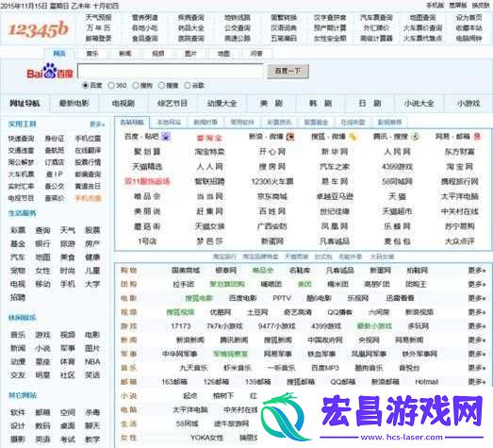Switch to the 视频 search tab
The image size is (493, 448).
coord(157,54)
